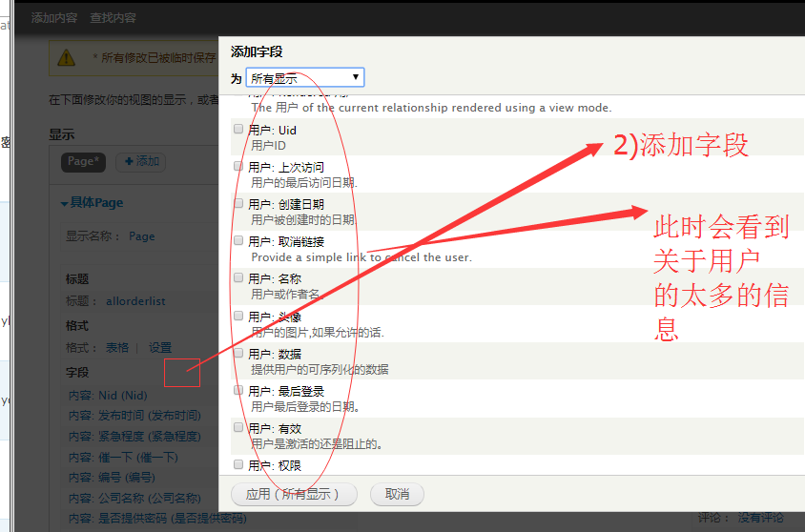The image size is (805, 532).
Task: Tick the 用户: 取消链接 checkbox
Action: (238, 240)
